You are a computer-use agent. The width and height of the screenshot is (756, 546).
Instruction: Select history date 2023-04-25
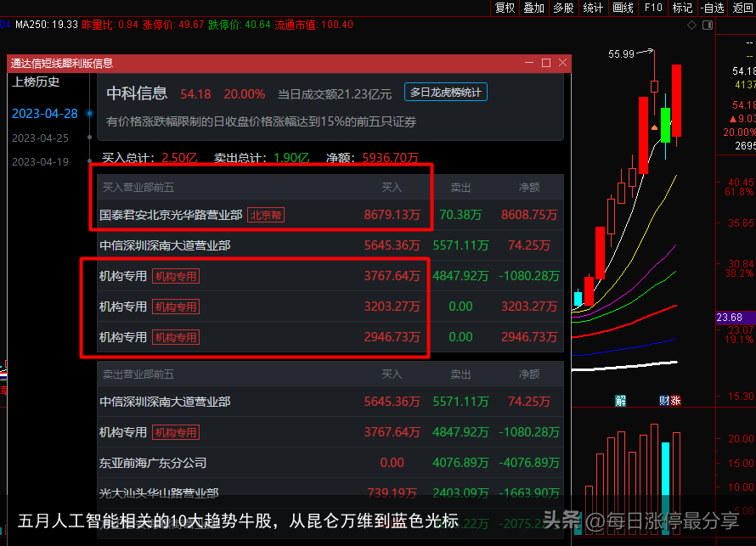coord(40,138)
